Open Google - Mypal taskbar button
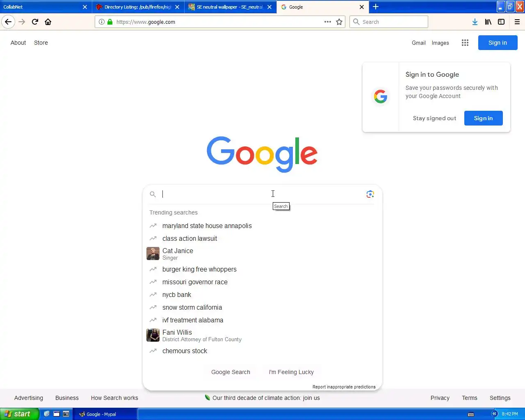525x420 pixels. [x=105, y=414]
